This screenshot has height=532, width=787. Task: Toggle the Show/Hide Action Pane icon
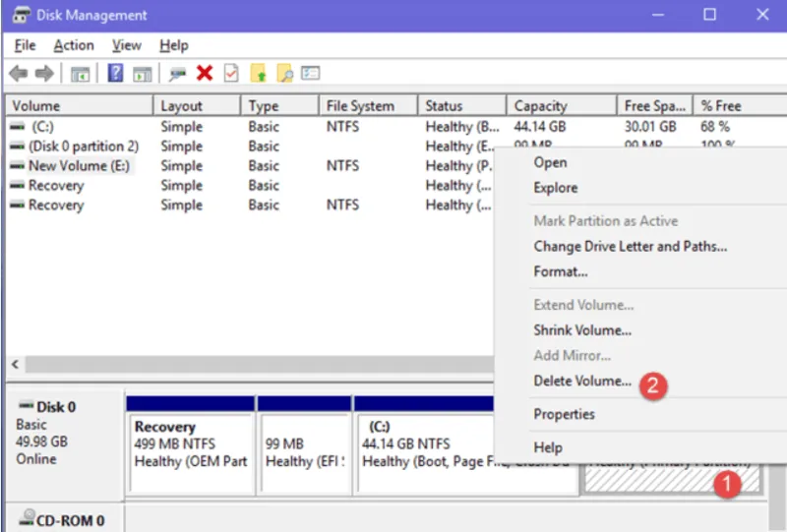[x=142, y=74]
